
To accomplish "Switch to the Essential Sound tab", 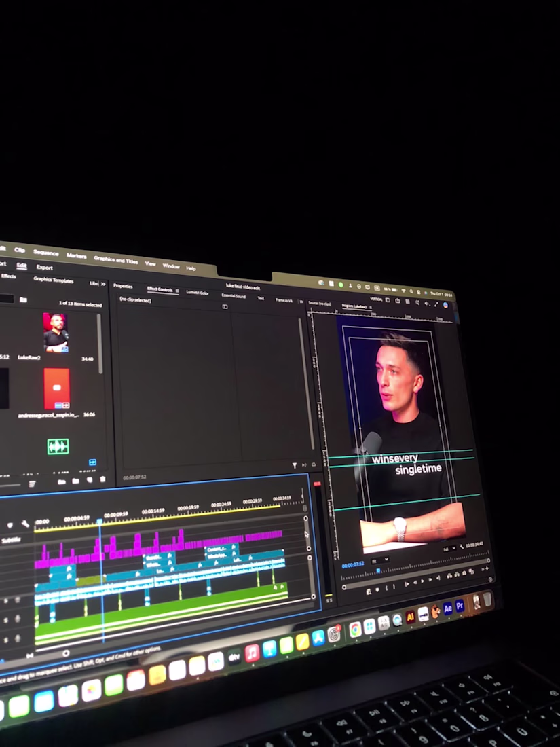I will point(234,296).
